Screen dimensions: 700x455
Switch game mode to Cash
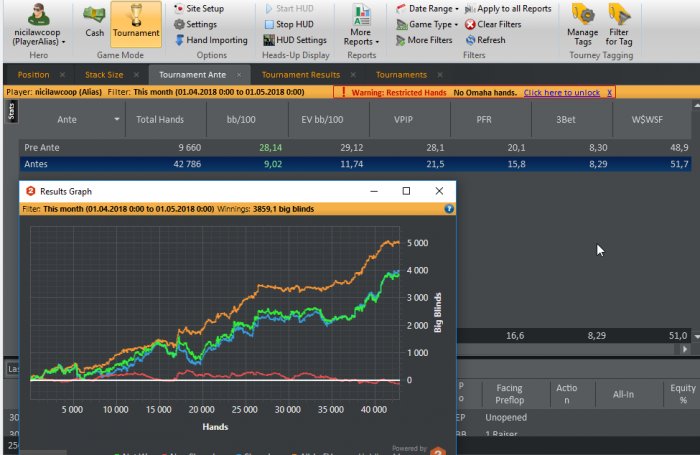[94, 22]
